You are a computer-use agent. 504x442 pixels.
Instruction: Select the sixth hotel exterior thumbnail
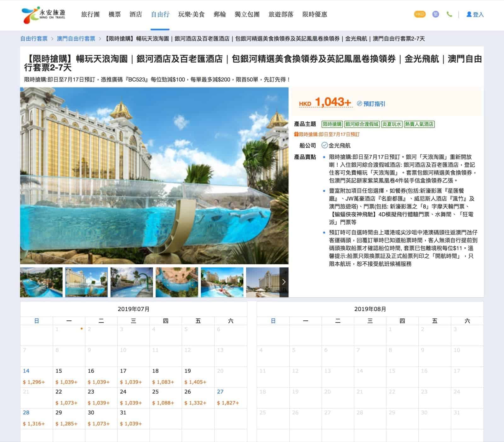point(263,282)
